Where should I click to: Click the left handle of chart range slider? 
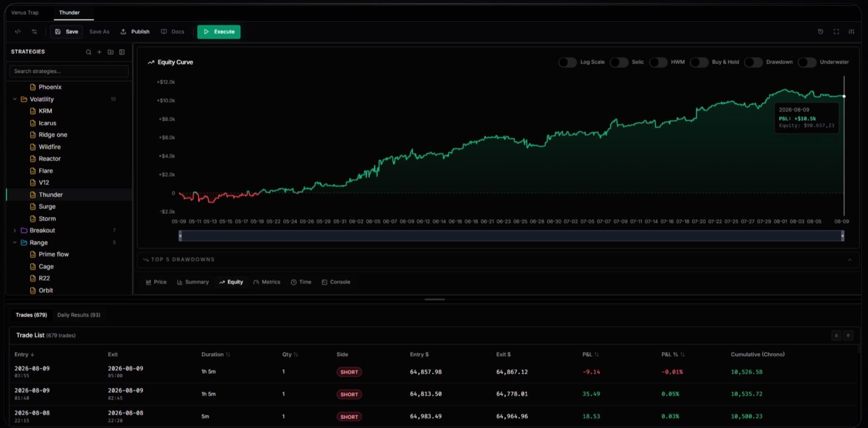[180, 236]
